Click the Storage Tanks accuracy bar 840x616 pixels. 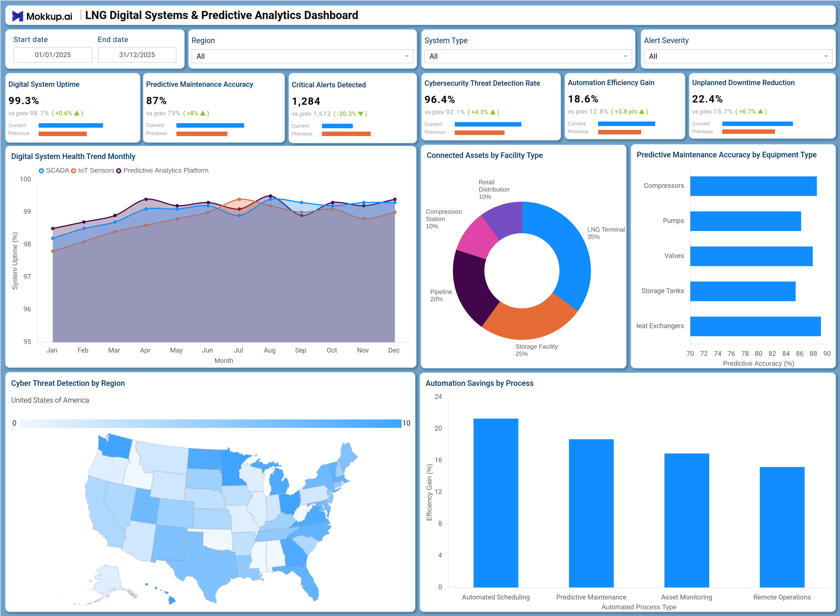click(743, 291)
